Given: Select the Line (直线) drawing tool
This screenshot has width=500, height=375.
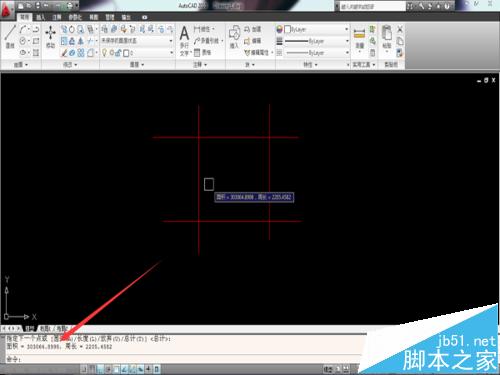Looking at the screenshot, I should [10, 37].
